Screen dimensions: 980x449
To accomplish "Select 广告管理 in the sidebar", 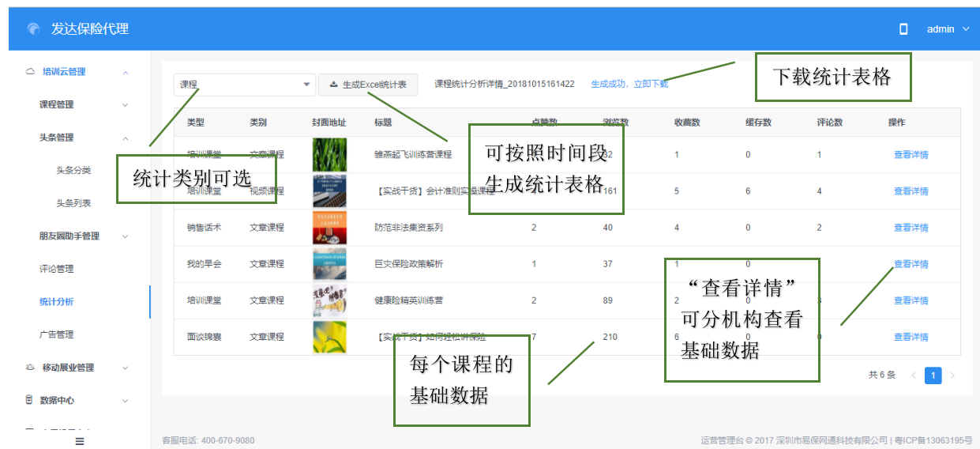I will click(57, 334).
